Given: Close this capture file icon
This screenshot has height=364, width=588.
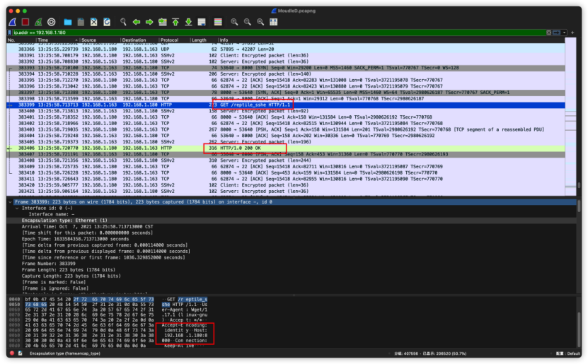Looking at the screenshot, I should point(93,22).
